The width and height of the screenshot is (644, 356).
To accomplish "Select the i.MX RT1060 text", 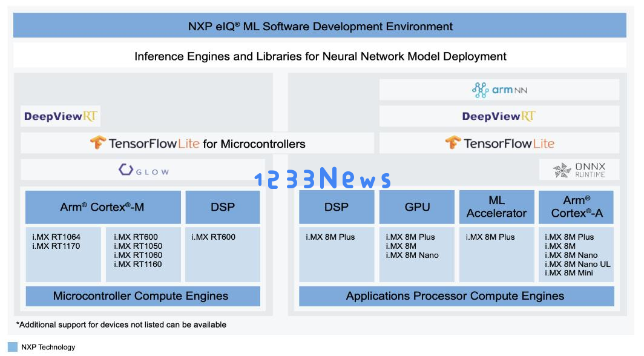I will [138, 255].
